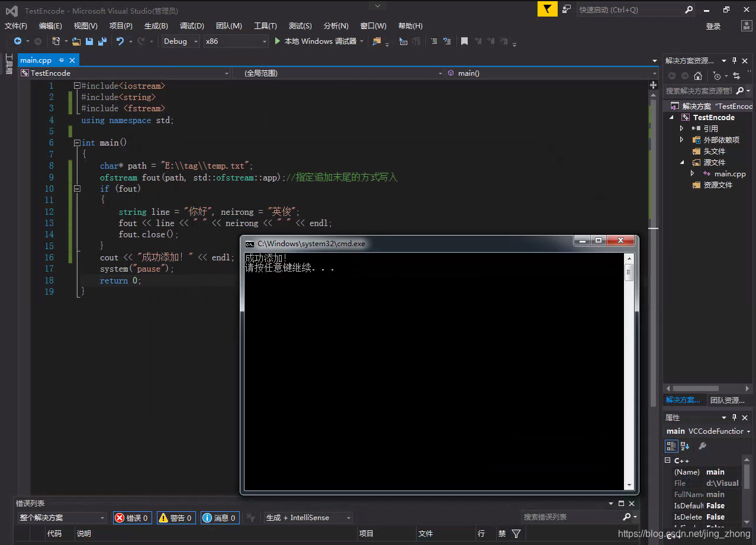The image size is (756, 545).
Task: Click the 登录 sign-in link
Action: pyautogui.click(x=713, y=27)
